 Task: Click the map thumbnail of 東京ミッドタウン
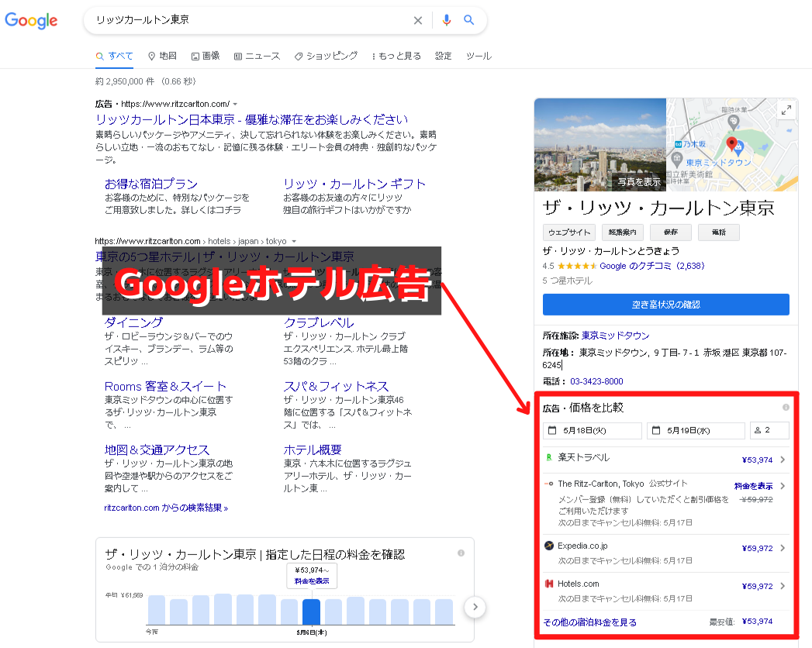pyautogui.click(x=732, y=144)
